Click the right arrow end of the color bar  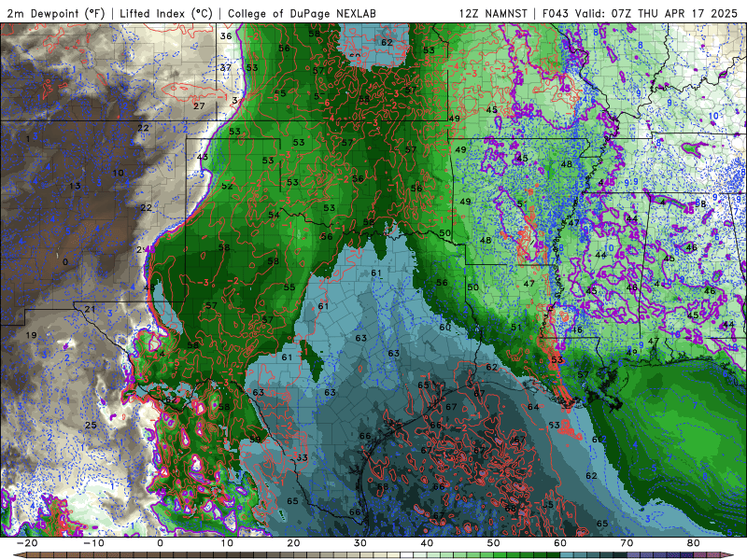click(x=729, y=555)
